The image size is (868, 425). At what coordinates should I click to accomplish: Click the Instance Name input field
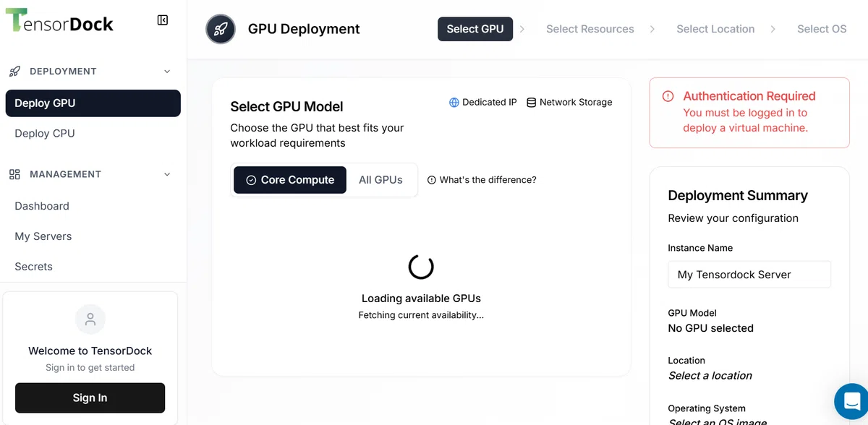749,275
